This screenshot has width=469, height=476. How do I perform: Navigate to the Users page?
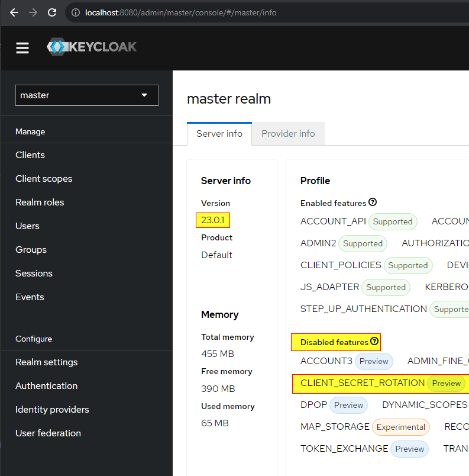pos(27,226)
